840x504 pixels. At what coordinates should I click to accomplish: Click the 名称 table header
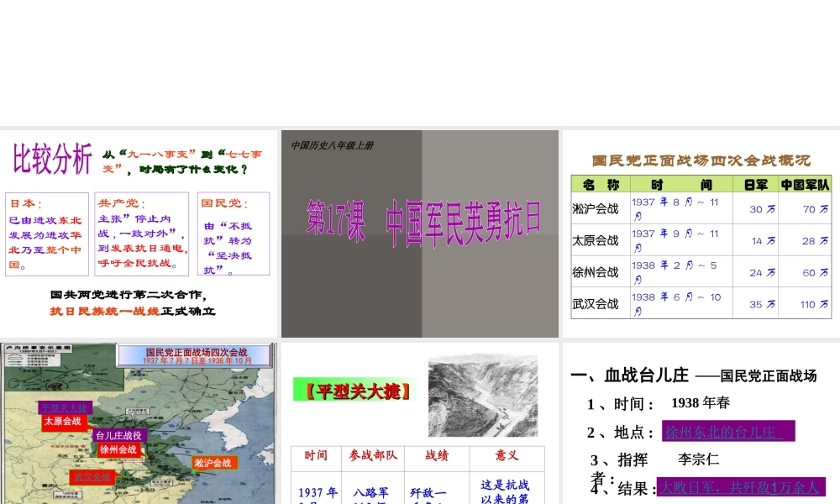coord(601,184)
